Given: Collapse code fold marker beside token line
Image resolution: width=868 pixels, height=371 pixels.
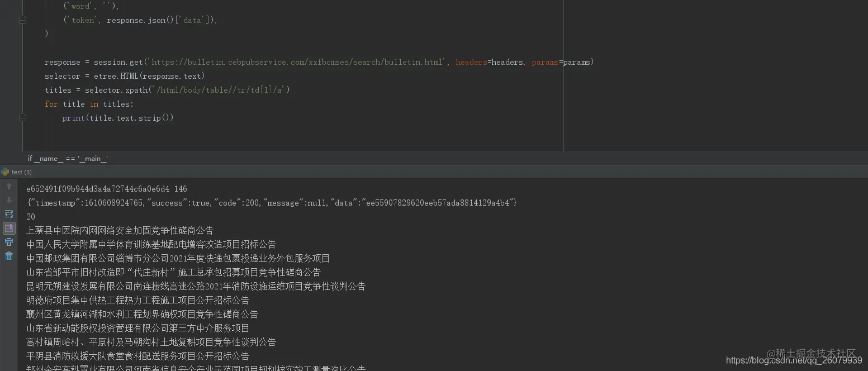Looking at the screenshot, I should (22, 20).
